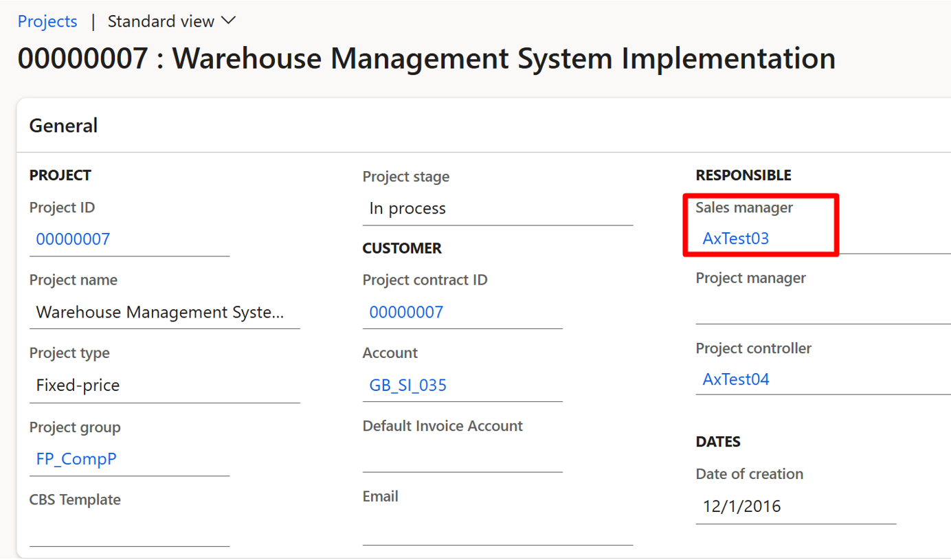This screenshot has width=951, height=560.
Task: Expand the Standard view dropdown
Action: point(171,21)
